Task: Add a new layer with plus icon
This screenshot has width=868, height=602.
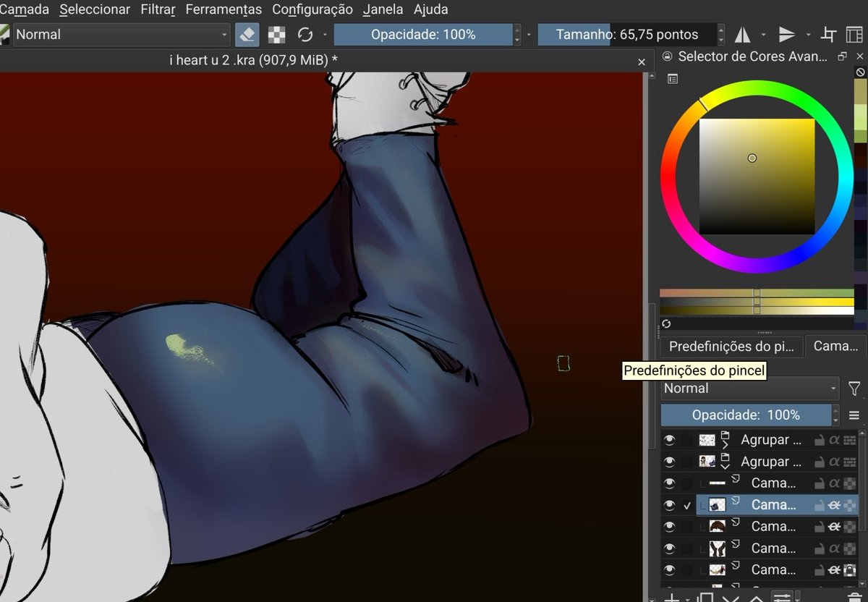Action: pos(671,598)
